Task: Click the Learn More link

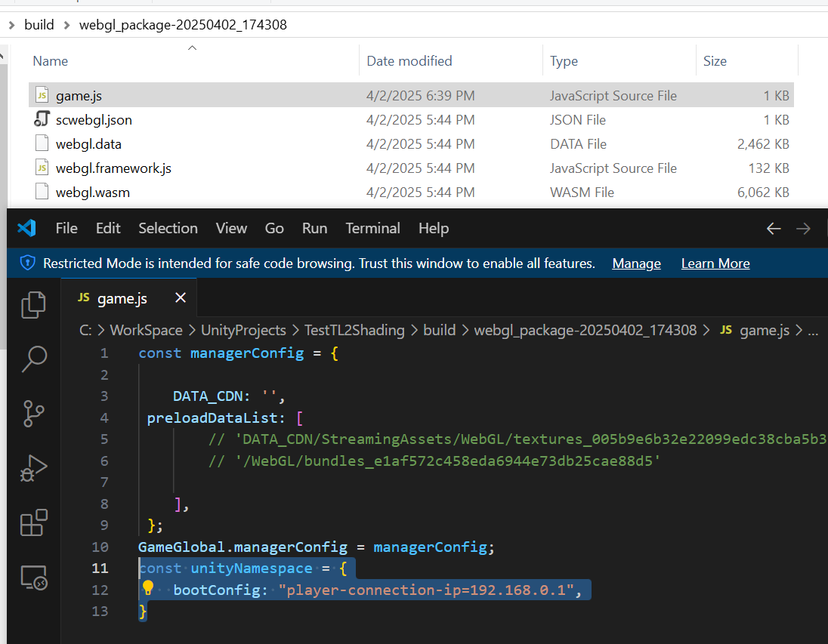Action: click(715, 263)
